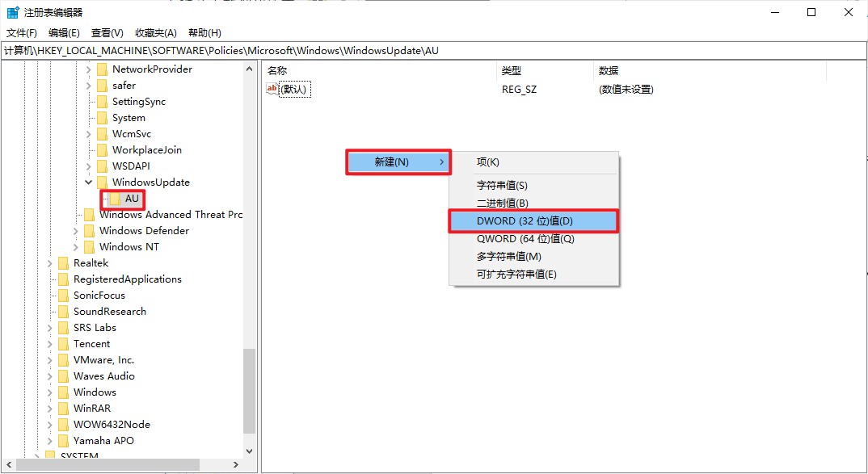Click the 类型 column header
The image size is (868, 474).
click(512, 71)
